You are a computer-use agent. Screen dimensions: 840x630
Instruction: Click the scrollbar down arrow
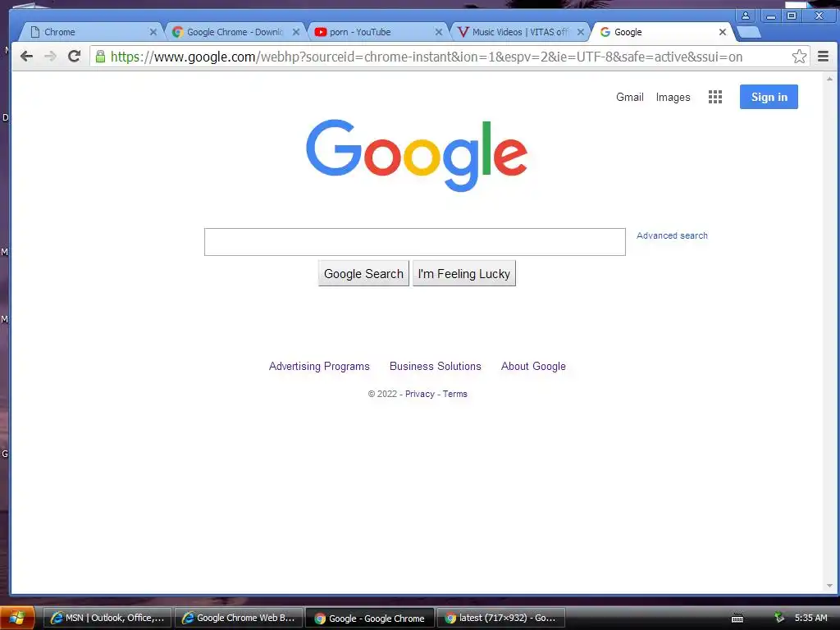[830, 586]
